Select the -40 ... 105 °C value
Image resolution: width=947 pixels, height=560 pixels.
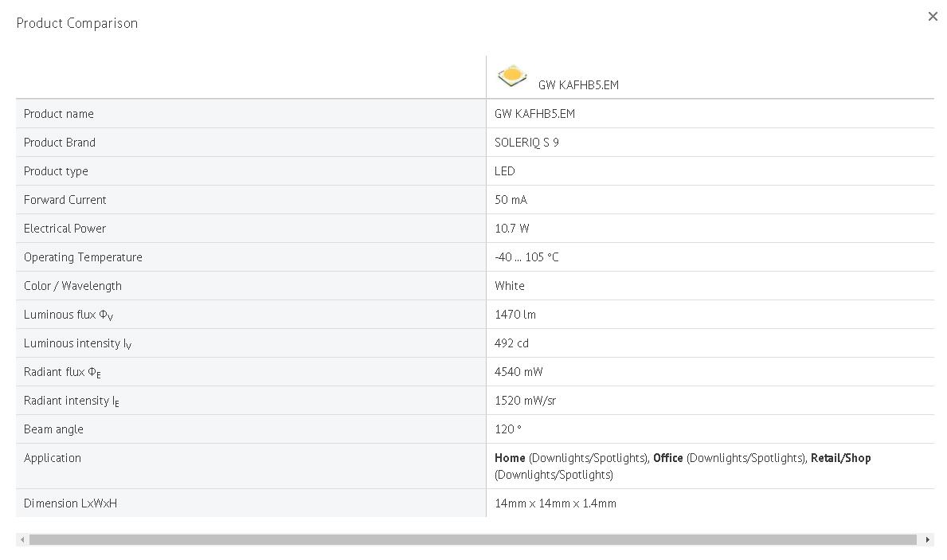coord(526,257)
